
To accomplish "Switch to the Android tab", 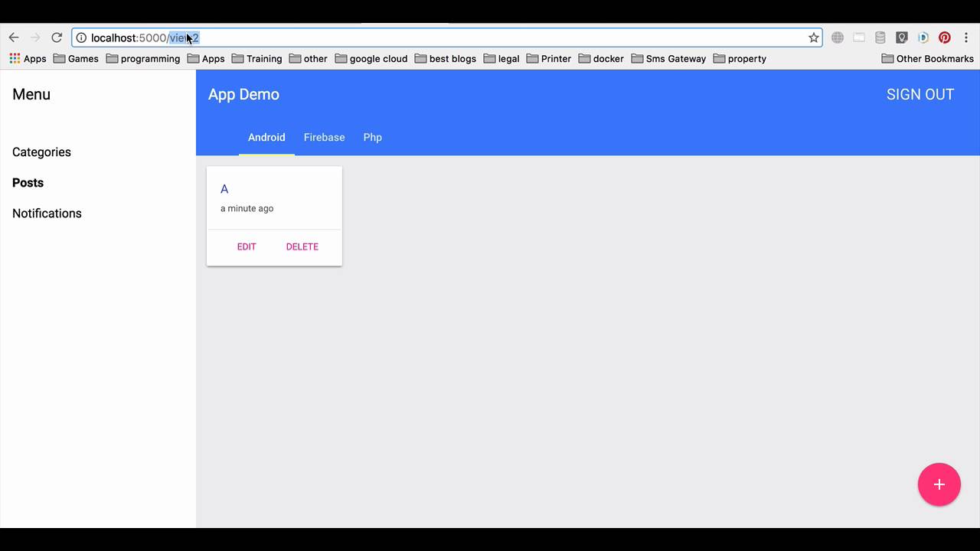I will tap(266, 138).
